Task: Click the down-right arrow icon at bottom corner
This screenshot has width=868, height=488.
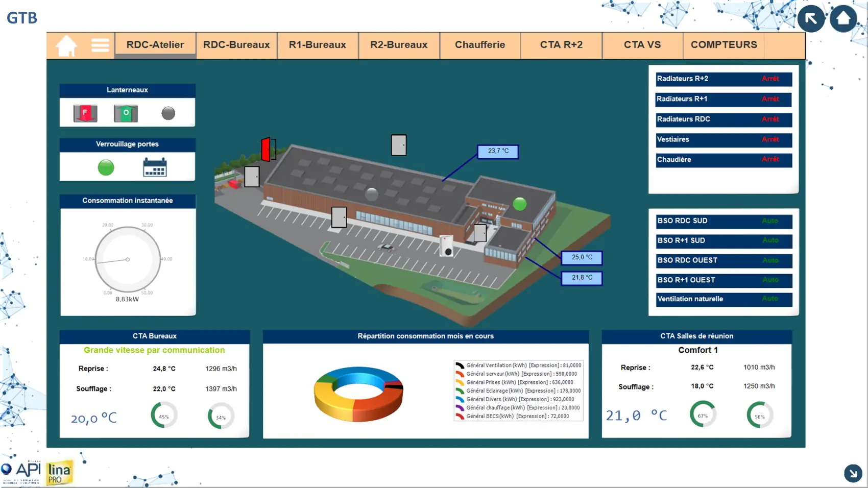Action: coord(853,473)
